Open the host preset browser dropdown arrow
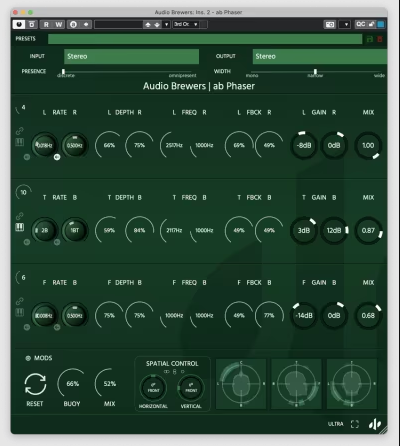Image resolution: width=400 pixels, height=446 pixels. click(166, 25)
